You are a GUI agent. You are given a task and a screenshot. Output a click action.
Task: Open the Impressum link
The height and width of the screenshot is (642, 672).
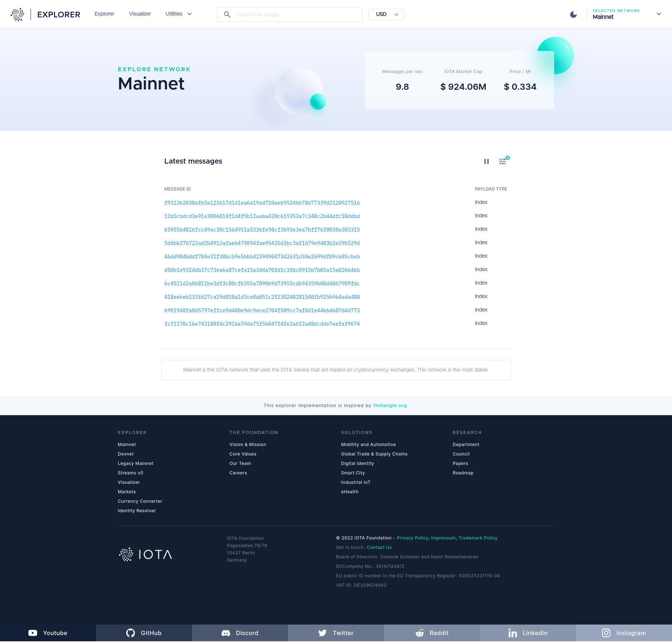pos(443,538)
